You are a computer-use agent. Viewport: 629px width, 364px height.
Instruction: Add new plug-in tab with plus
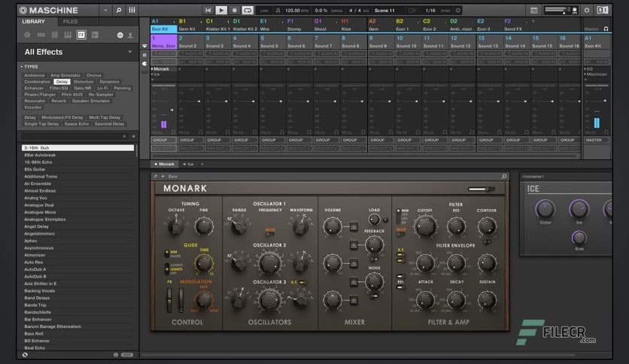(202, 165)
